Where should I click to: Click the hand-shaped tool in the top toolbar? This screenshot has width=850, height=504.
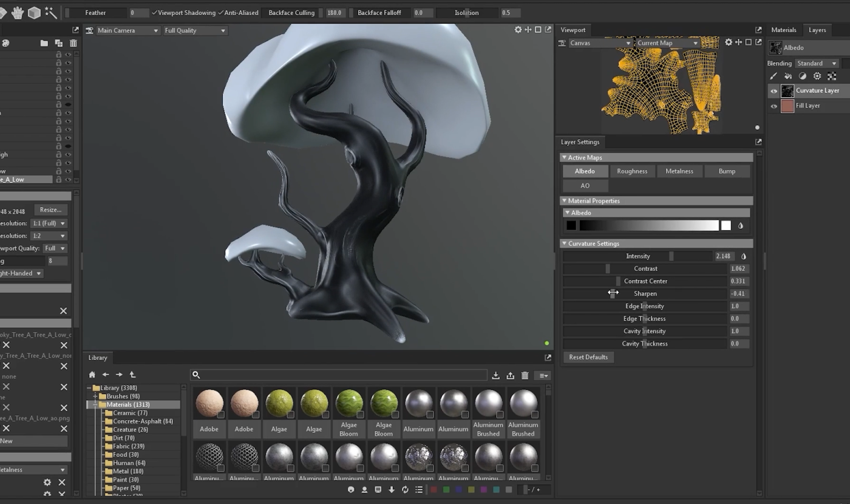(18, 12)
